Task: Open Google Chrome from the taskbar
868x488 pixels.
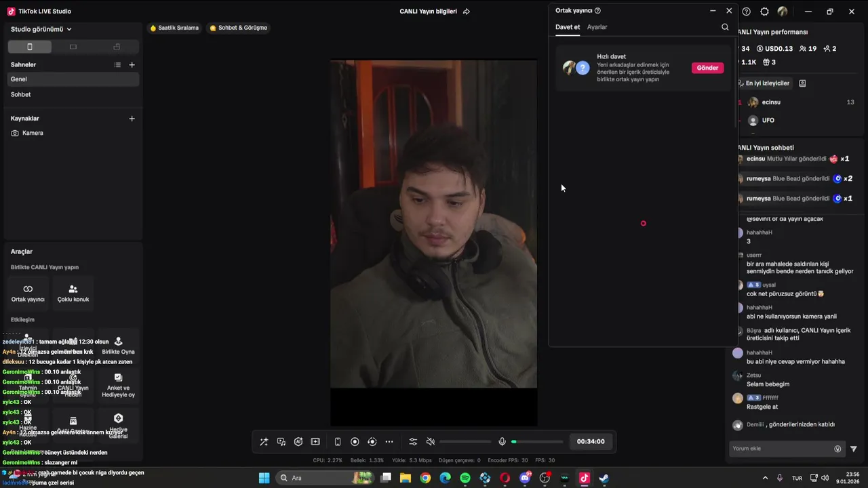Action: coord(425,478)
